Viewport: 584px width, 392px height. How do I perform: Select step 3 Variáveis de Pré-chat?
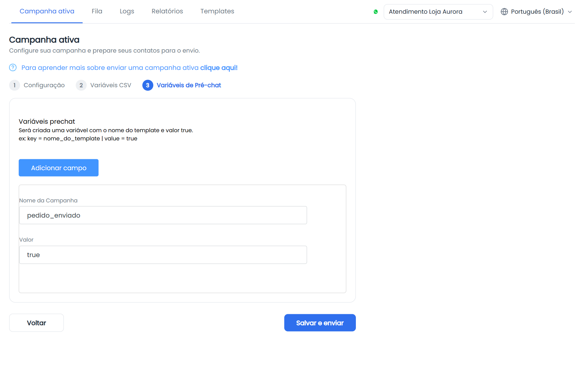tap(182, 85)
